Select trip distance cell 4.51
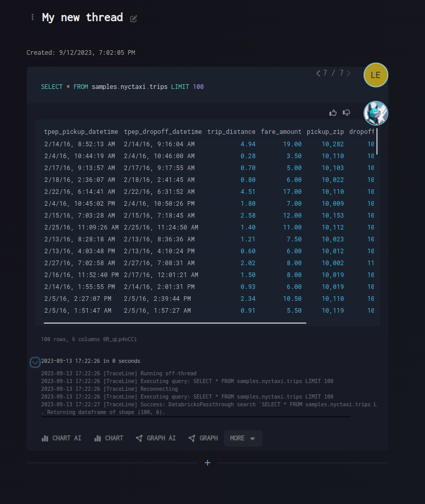The height and width of the screenshot is (504, 425). [x=248, y=192]
